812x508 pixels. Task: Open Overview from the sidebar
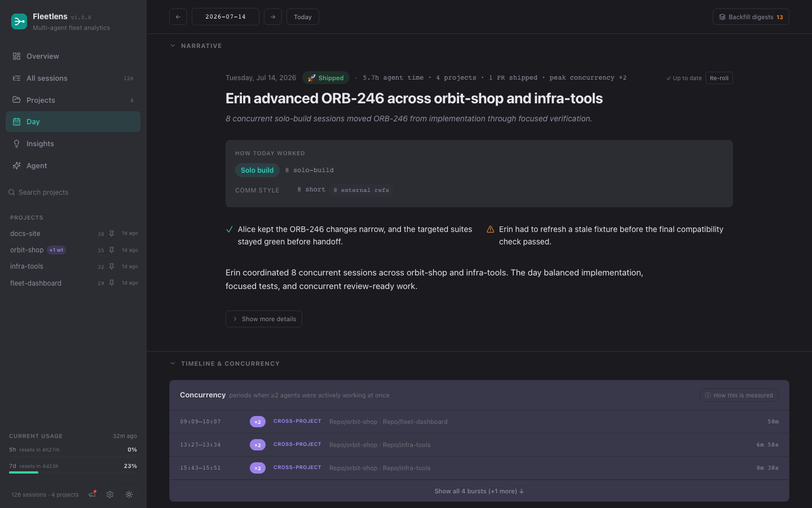[73, 56]
